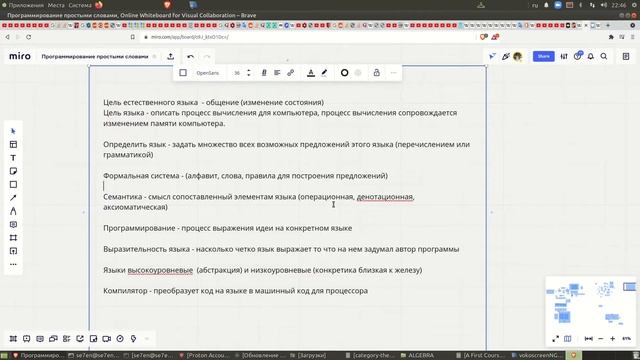Zoom in with the plus button
The width and height of the screenshot is (640, 360).
tap(613, 339)
